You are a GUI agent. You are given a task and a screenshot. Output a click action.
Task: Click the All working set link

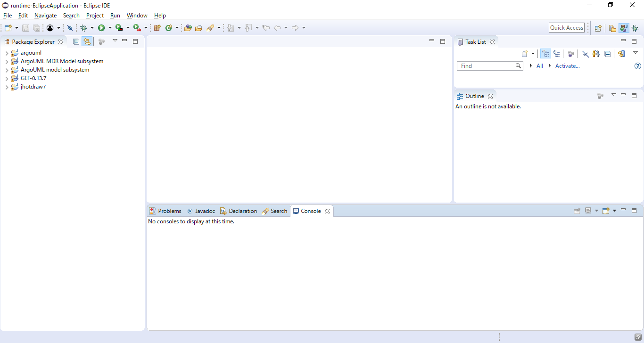pyautogui.click(x=540, y=66)
